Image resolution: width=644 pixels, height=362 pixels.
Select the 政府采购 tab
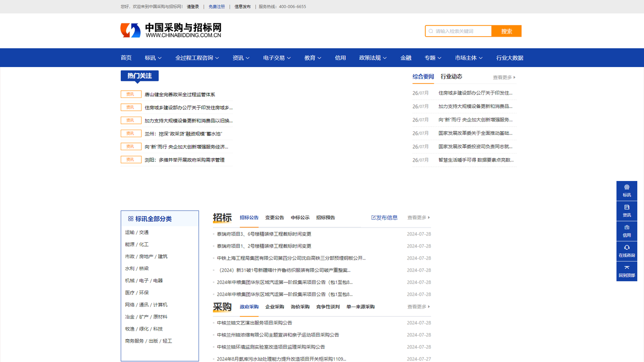pos(249,307)
